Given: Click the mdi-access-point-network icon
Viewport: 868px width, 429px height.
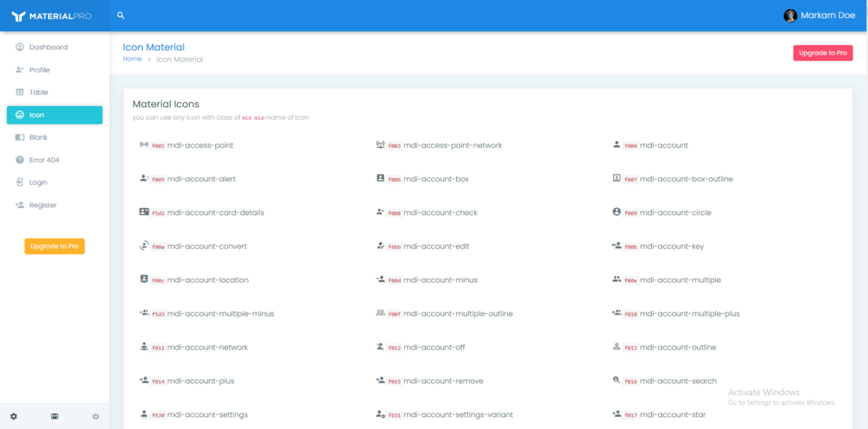Looking at the screenshot, I should point(380,145).
